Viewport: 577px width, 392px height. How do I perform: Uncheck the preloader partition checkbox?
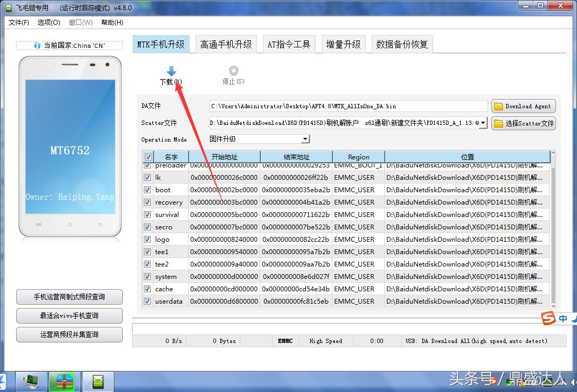(x=147, y=165)
